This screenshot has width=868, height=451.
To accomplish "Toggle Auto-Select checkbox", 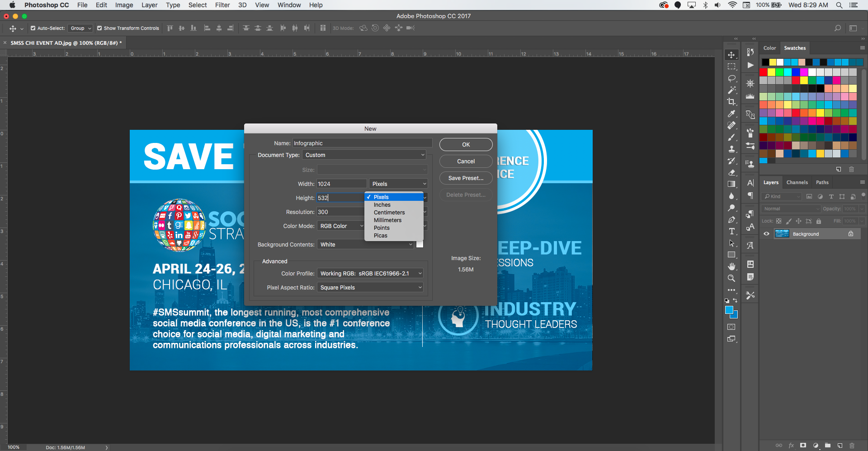I will 33,28.
